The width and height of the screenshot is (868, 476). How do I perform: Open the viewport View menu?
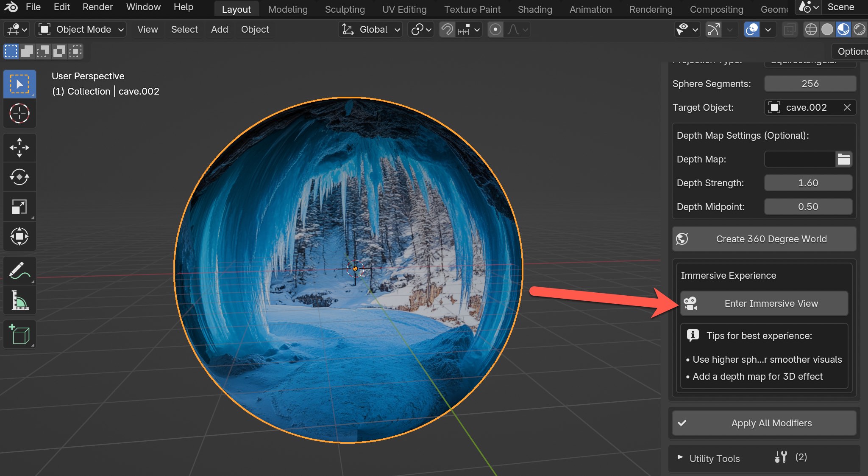147,30
